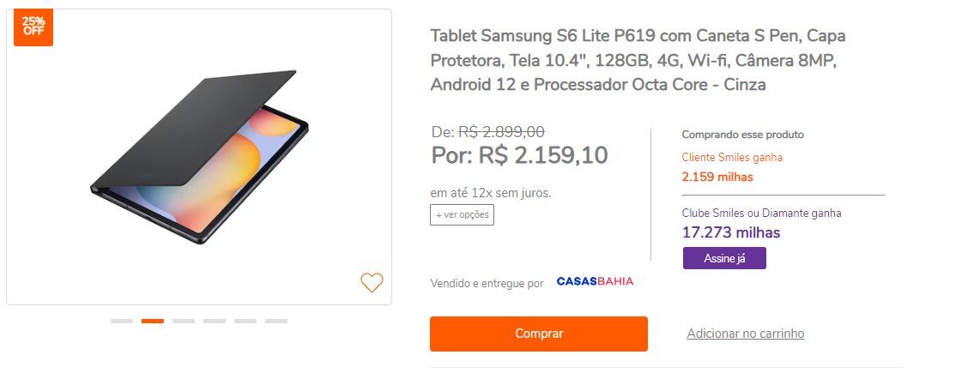The height and width of the screenshot is (373, 980).
Task: Go to the first carousel image indicator
Action: tap(122, 322)
